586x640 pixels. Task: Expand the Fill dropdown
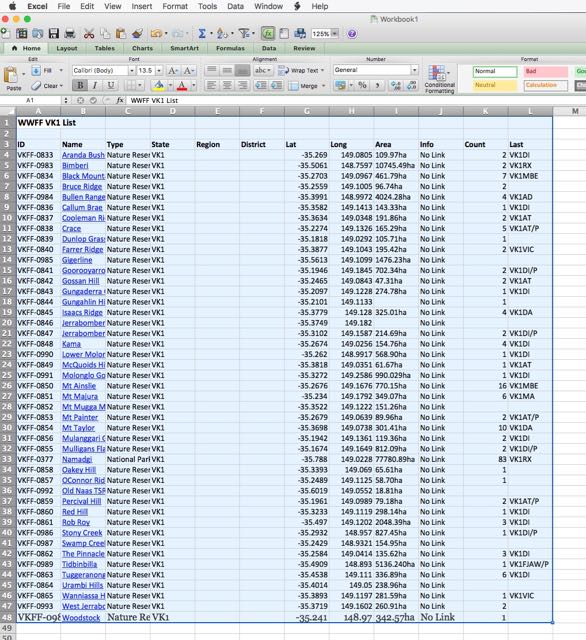point(61,70)
